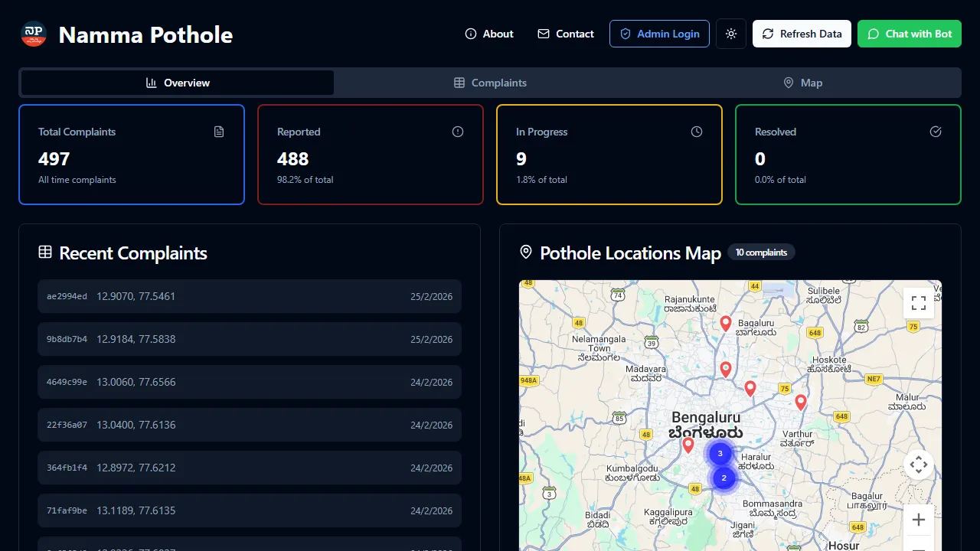980x551 pixels.
Task: Switch to the Map tab
Action: (802, 83)
